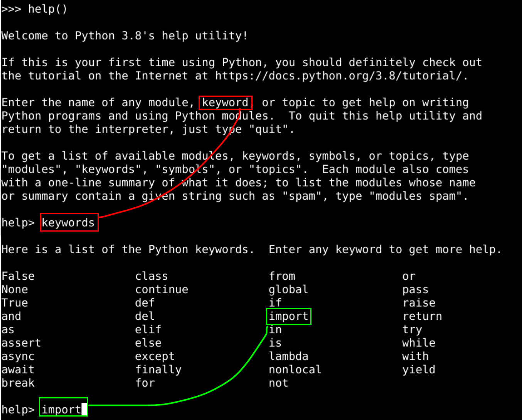The width and height of the screenshot is (522, 420).
Task: Click the keyword "class"
Action: [x=152, y=276]
